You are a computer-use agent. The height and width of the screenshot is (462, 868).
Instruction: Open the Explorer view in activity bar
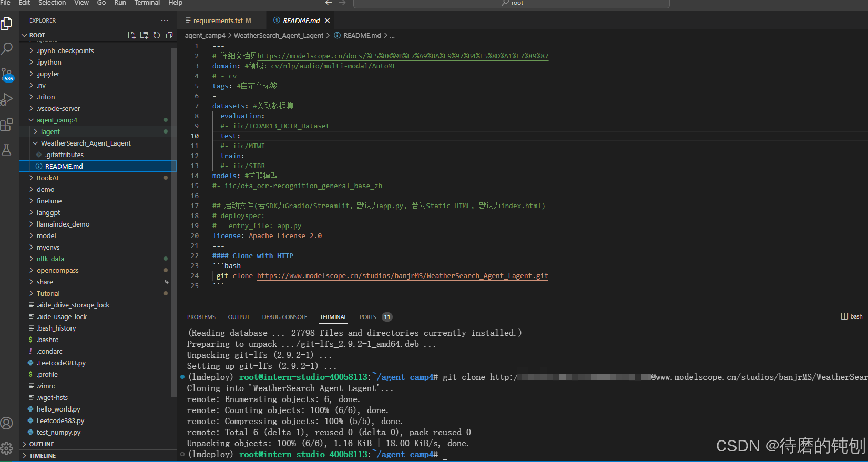[x=7, y=24]
